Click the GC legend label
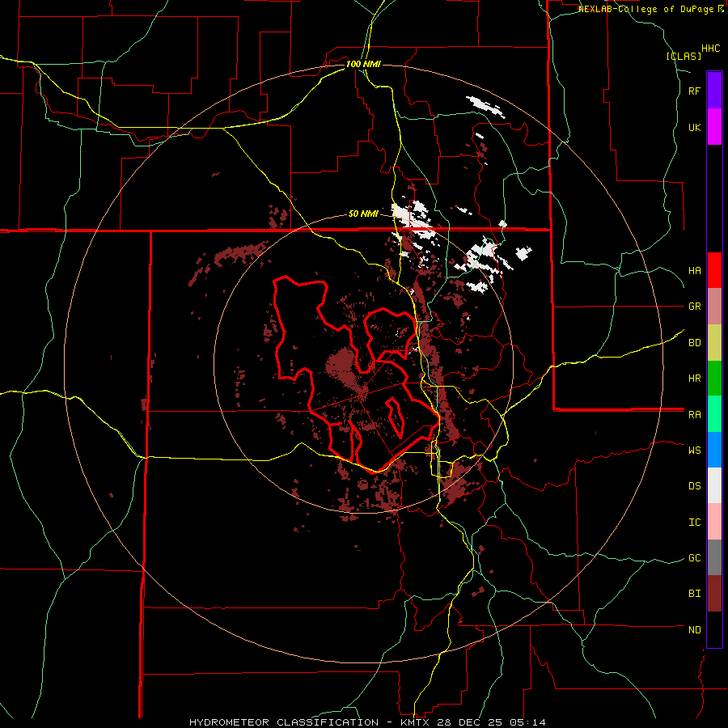Viewport: 728px width, 728px height. click(694, 558)
